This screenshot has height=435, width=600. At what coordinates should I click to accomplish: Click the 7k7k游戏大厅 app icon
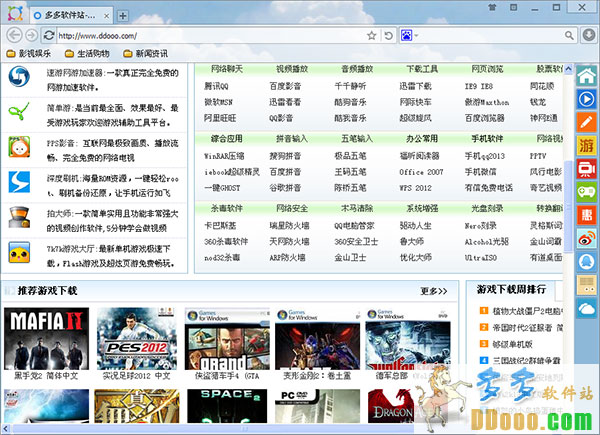coord(19,253)
